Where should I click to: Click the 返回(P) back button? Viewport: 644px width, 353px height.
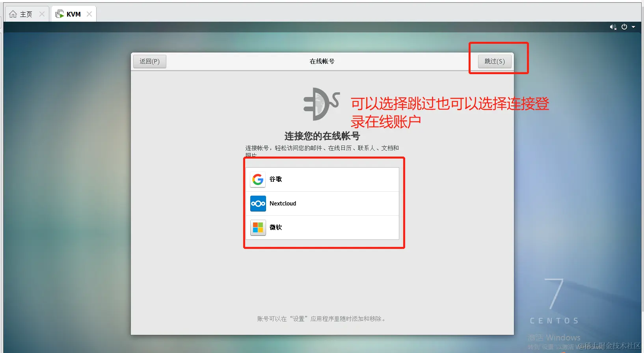150,62
